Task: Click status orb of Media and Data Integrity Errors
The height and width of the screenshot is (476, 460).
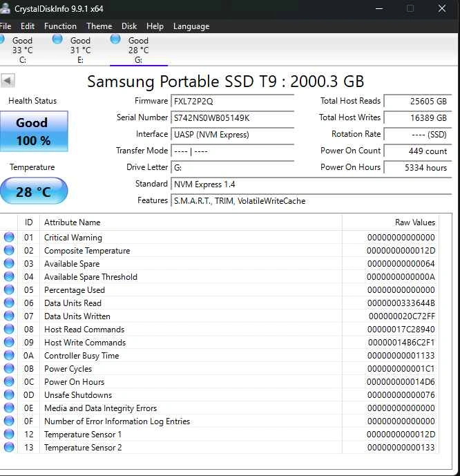Action: [x=9, y=408]
